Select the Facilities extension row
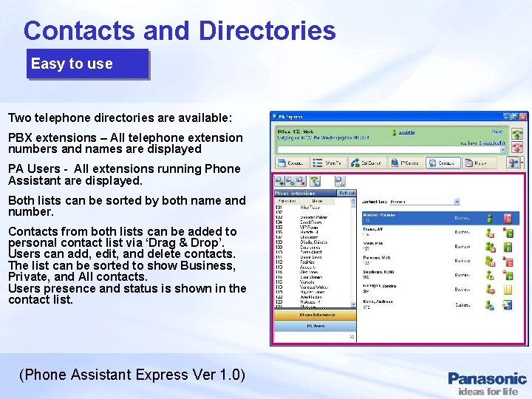The width and height of the screenshot is (532, 399). 312,262
